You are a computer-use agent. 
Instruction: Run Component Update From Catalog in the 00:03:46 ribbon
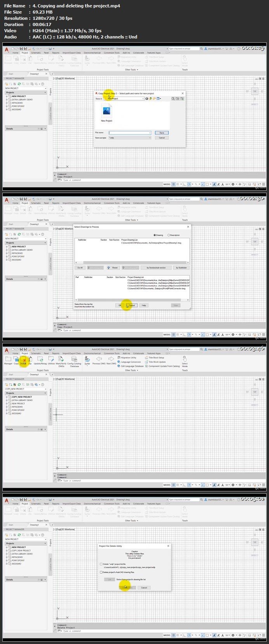(x=162, y=366)
